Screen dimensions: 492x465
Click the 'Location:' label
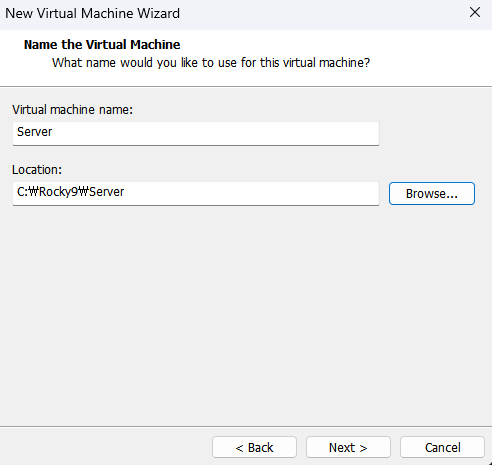pos(37,170)
